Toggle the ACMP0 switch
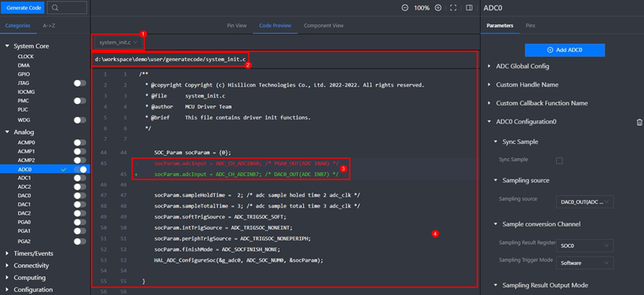Image resolution: width=644 pixels, height=295 pixels. [80, 142]
